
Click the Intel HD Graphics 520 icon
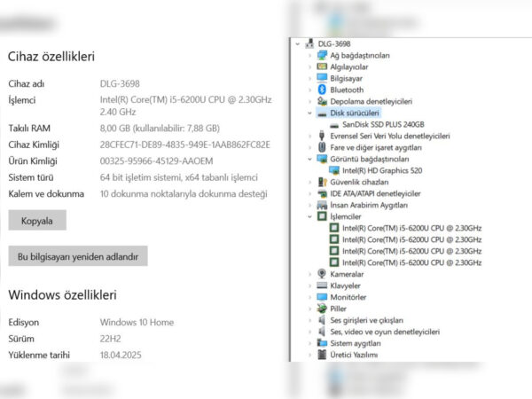tap(334, 170)
